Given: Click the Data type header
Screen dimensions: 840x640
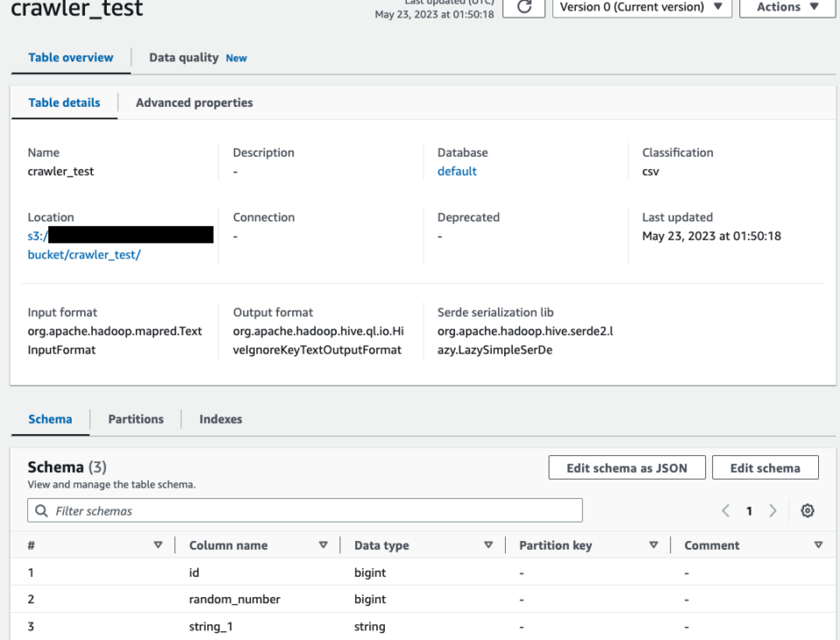Looking at the screenshot, I should (381, 545).
